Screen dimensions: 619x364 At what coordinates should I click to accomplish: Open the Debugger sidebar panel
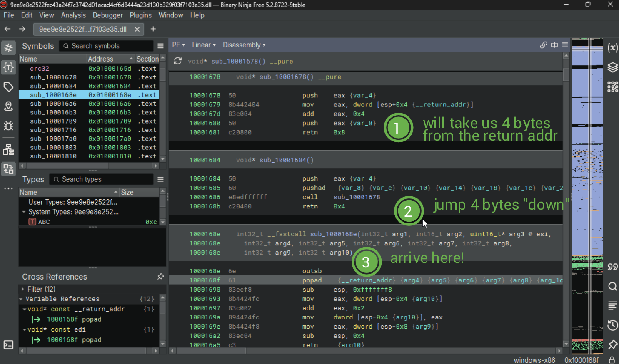(8, 126)
